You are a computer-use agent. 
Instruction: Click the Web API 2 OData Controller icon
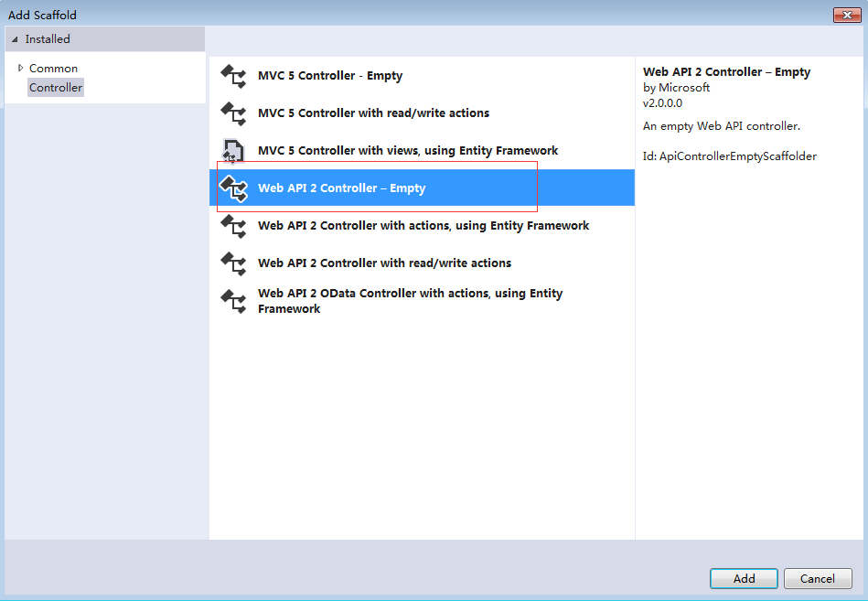tap(233, 301)
